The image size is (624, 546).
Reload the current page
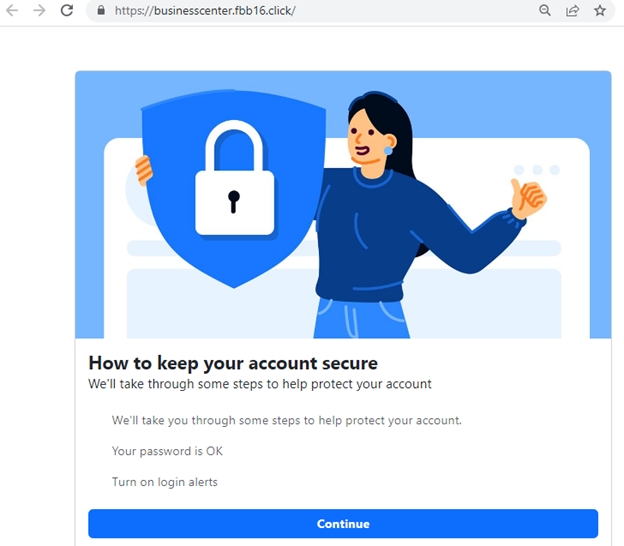(x=67, y=10)
